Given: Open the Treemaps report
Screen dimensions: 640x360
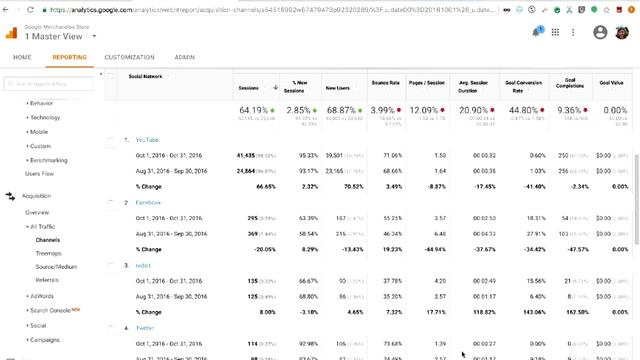Looking at the screenshot, I should pyautogui.click(x=49, y=253).
